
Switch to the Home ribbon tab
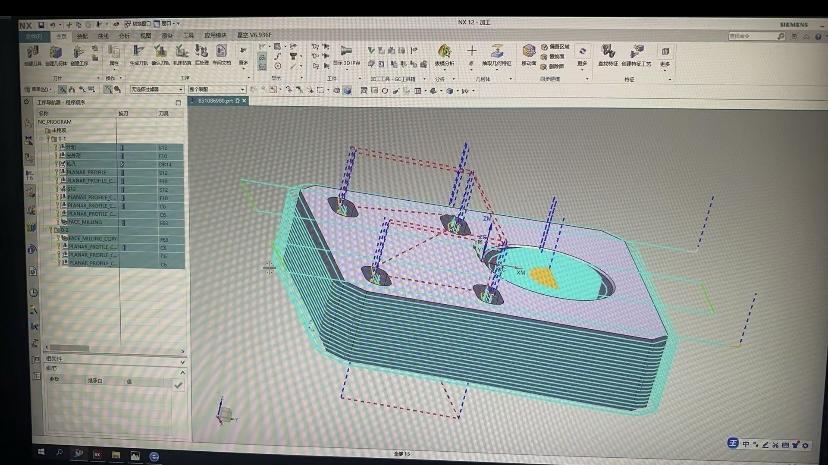click(61, 35)
